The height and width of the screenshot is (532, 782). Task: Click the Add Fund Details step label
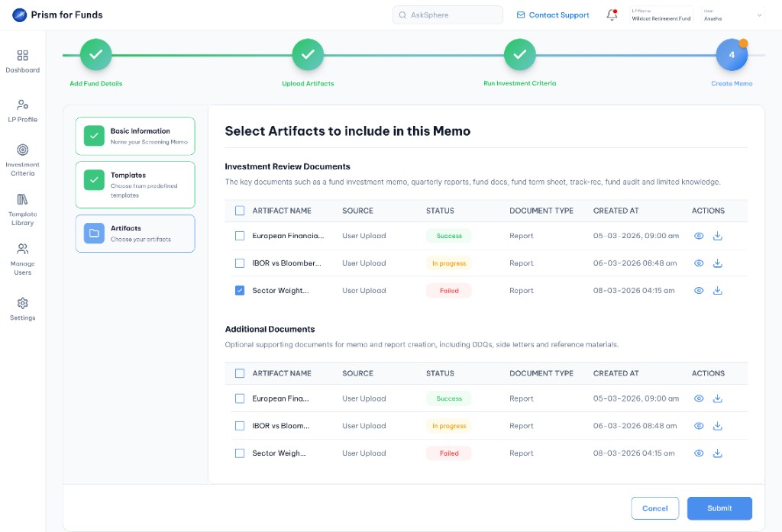[x=95, y=84]
